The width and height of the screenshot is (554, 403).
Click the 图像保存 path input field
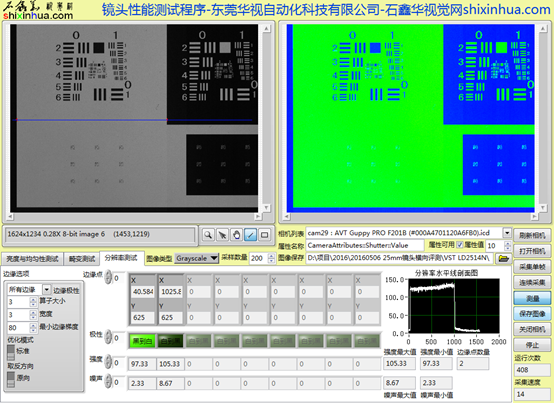(399, 258)
